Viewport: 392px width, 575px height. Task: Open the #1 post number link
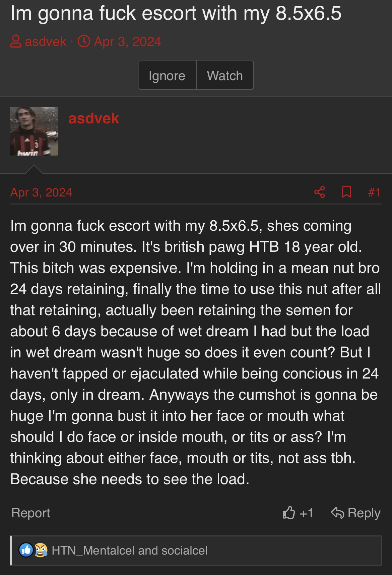click(x=374, y=192)
